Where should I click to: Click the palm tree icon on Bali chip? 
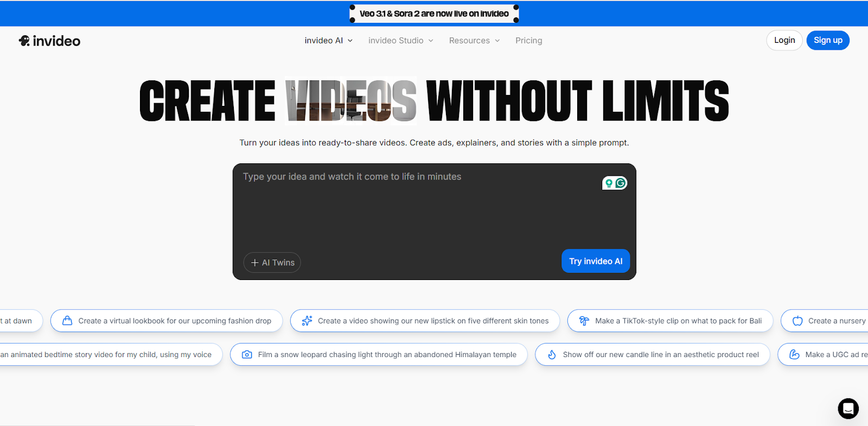(584, 321)
